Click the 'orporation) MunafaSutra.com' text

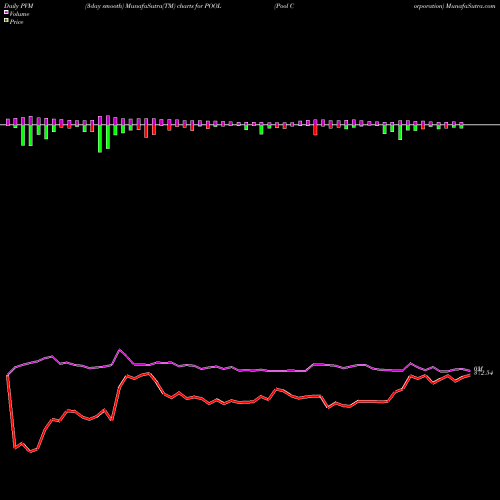[x=455, y=6]
